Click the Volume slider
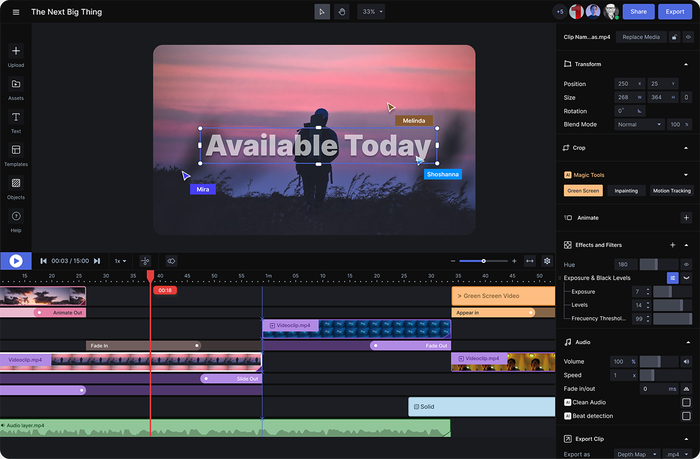The image size is (700, 459). 657,361
